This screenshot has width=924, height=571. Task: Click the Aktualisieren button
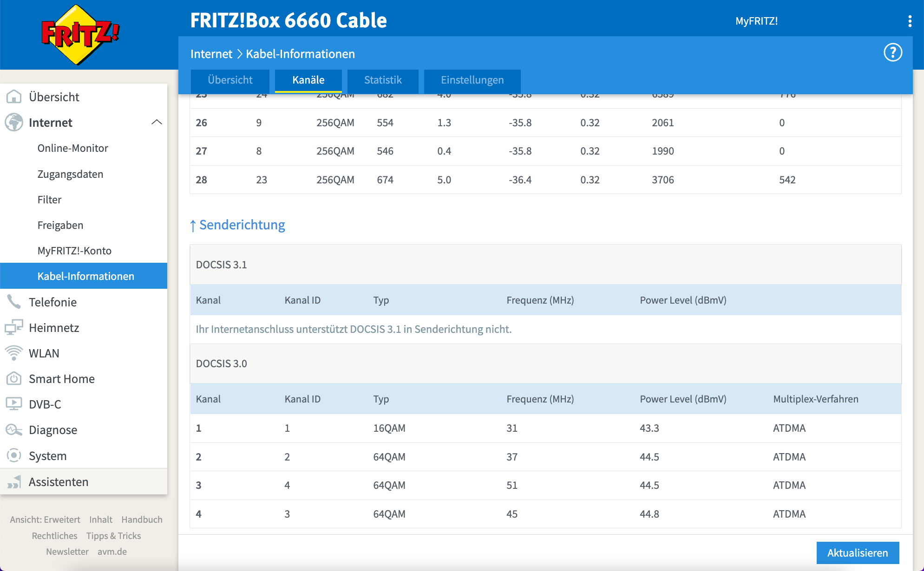tap(858, 552)
